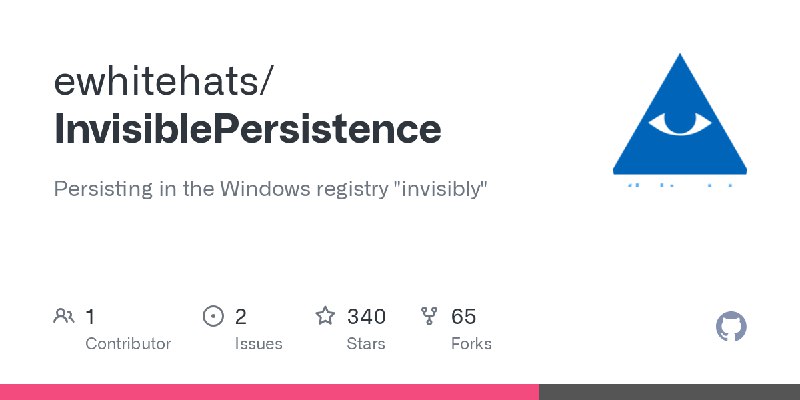Open the Issues label
This screenshot has width=800, height=400.
pyautogui.click(x=259, y=344)
